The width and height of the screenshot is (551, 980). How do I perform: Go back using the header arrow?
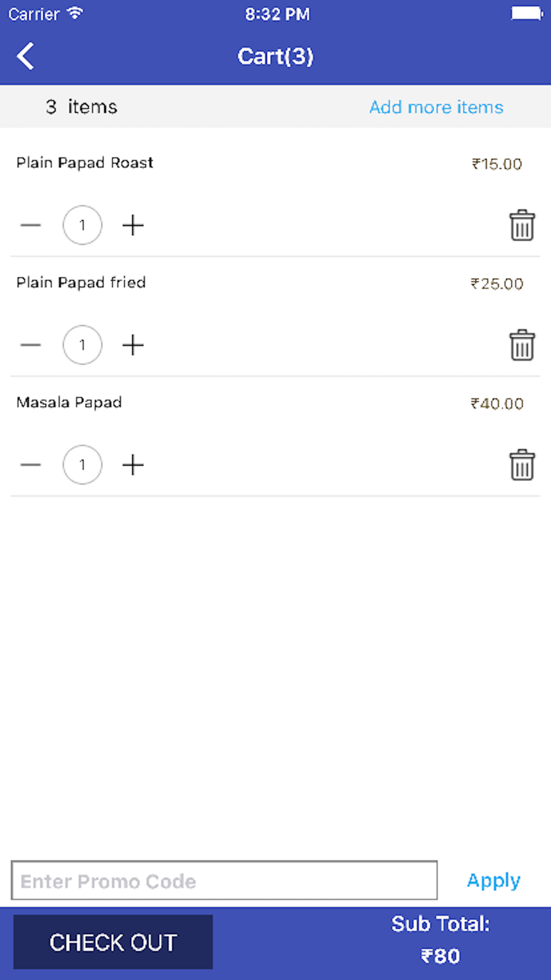tap(25, 56)
